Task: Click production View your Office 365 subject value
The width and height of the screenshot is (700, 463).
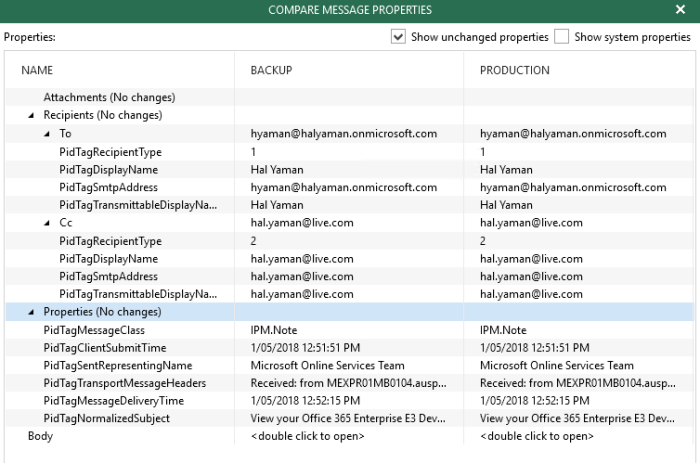Action: pyautogui.click(x=577, y=418)
